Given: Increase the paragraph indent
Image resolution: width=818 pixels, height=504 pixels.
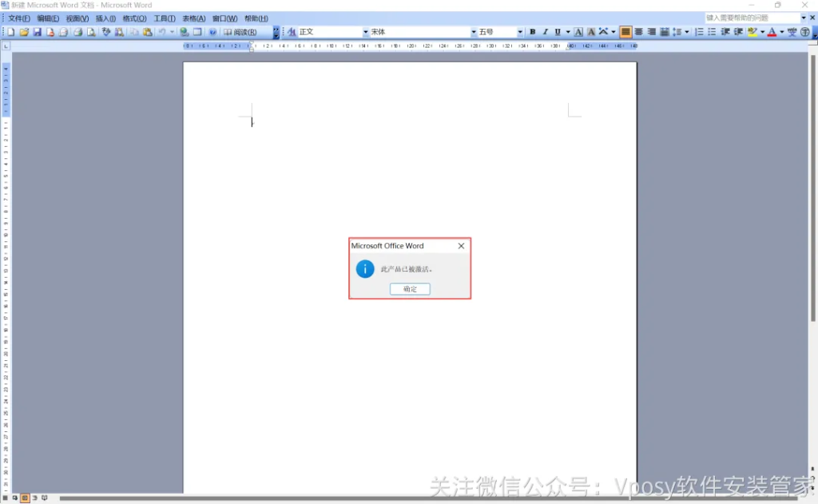Looking at the screenshot, I should 738,32.
